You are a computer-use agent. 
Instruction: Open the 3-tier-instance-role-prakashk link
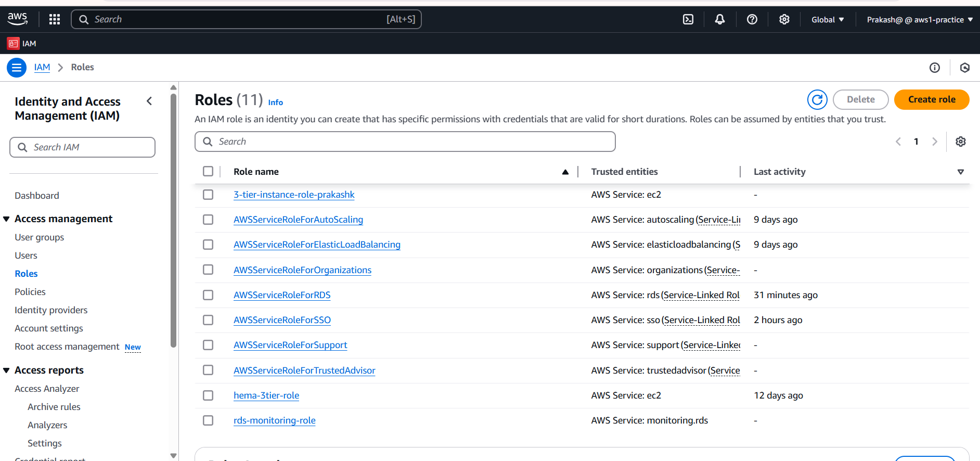point(294,195)
